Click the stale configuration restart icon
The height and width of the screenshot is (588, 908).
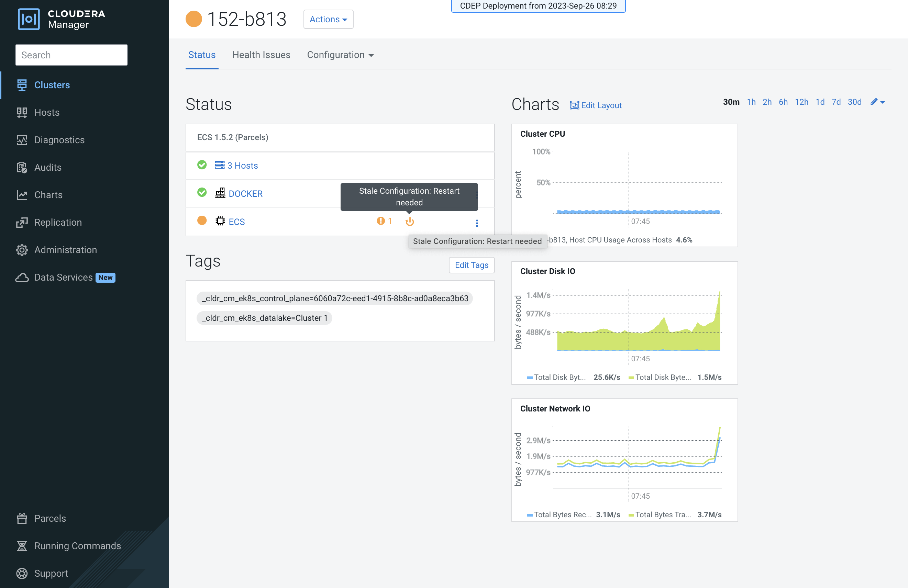(x=409, y=222)
